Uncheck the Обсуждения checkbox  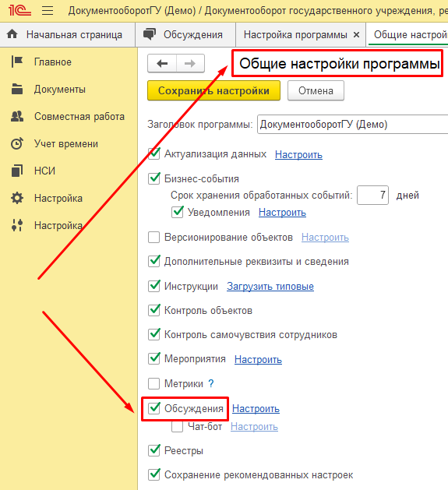pos(153,408)
